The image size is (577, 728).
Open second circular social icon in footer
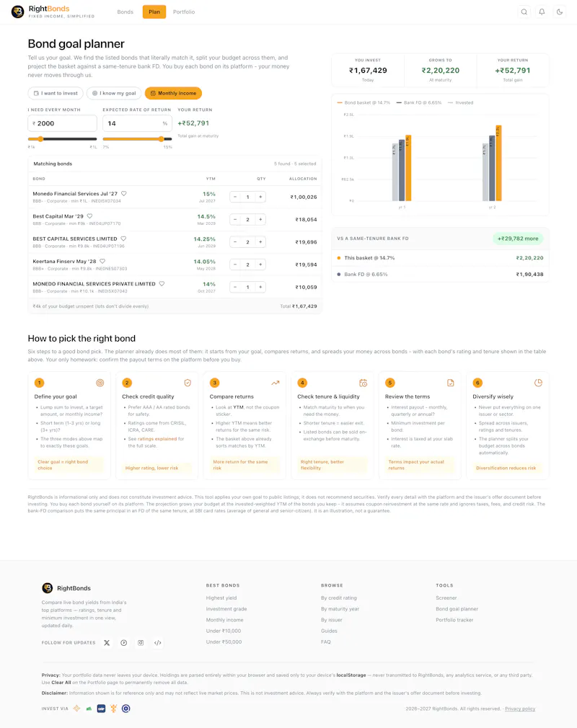[x=123, y=643]
